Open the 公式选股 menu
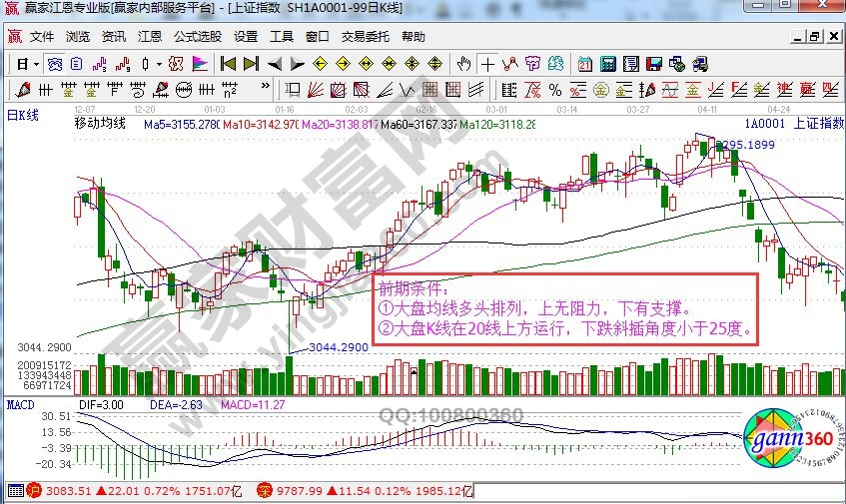Viewport: 846px width, 504px height. (197, 37)
